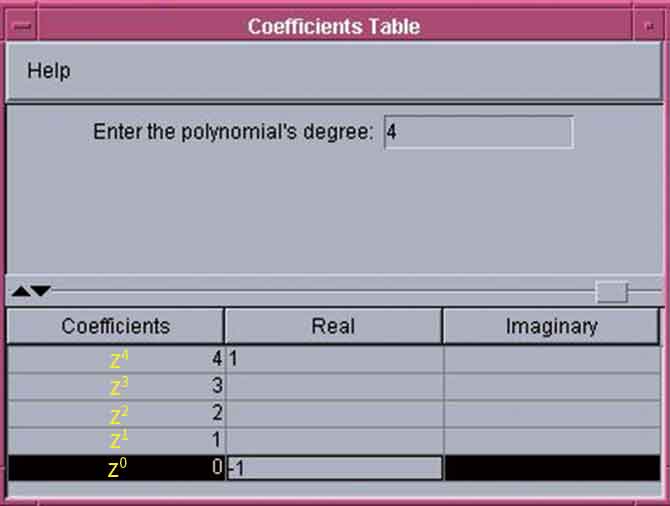The height and width of the screenshot is (506, 670).
Task: Select the Imaginary cell for z² coefficient
Action: (551, 413)
